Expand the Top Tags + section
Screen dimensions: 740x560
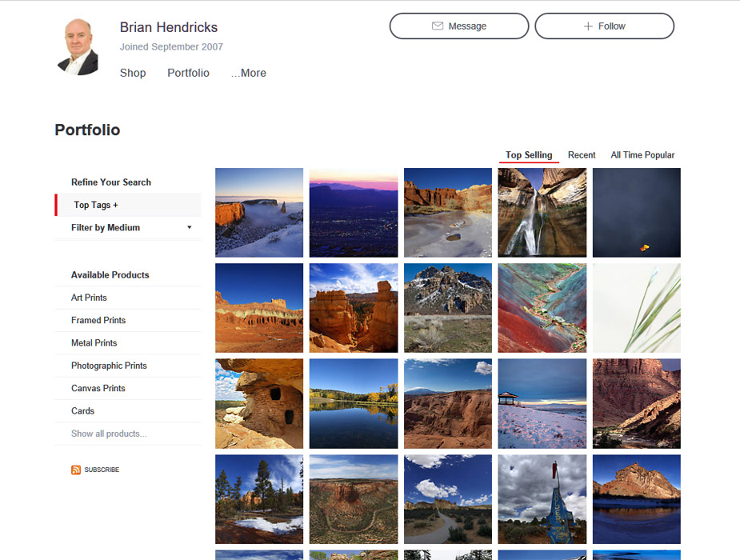coord(96,205)
